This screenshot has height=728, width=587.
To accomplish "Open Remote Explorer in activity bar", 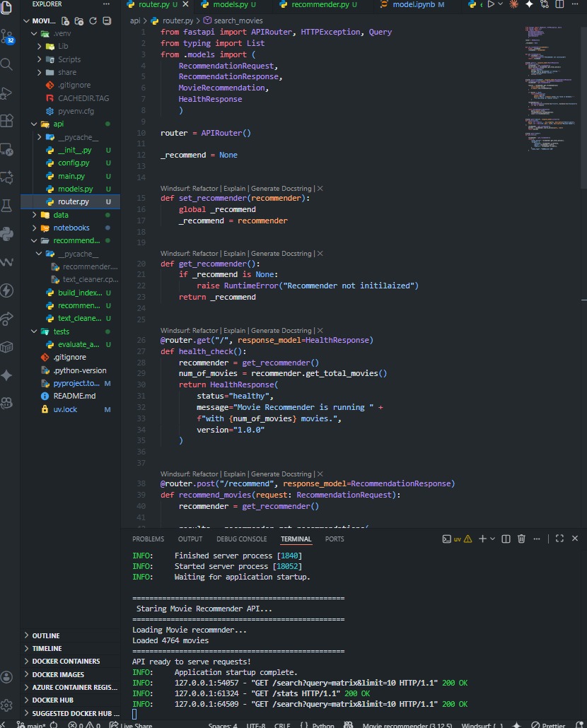I will click(x=6, y=150).
